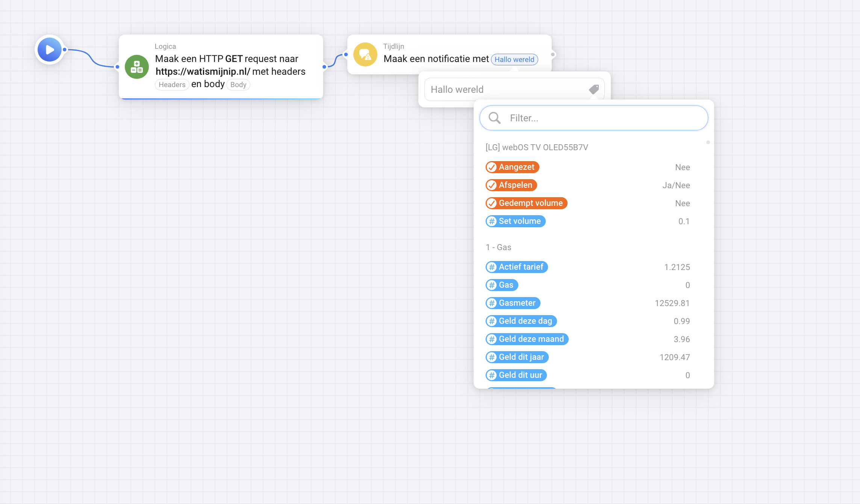Select the Afspelen boolean tag

pyautogui.click(x=511, y=185)
